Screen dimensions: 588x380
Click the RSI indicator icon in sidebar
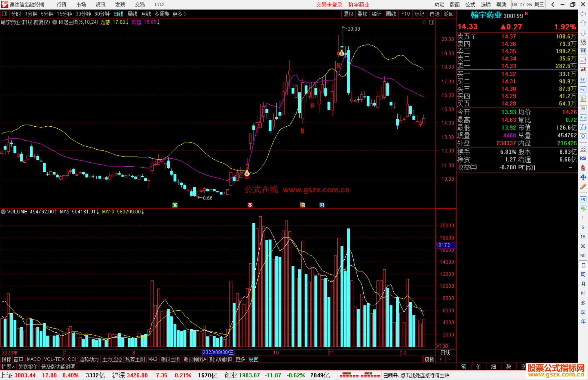pyautogui.click(x=583, y=158)
